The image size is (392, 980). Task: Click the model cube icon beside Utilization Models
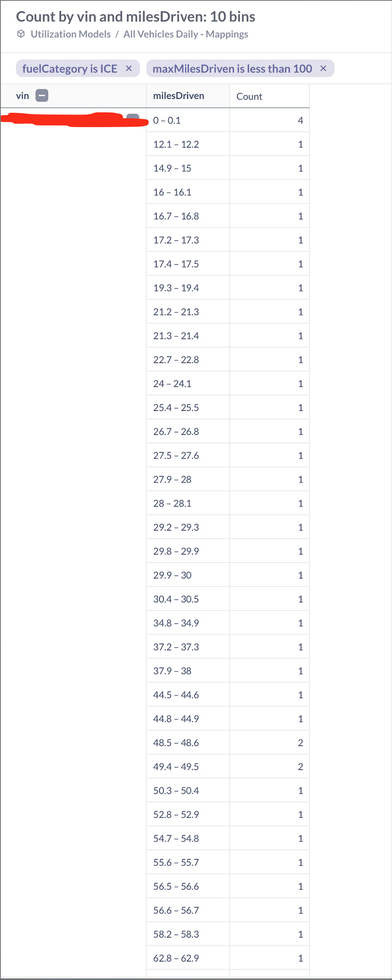pos(21,34)
